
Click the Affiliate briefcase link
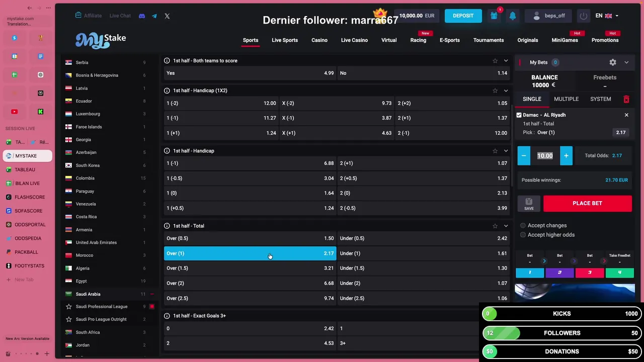coord(89,16)
